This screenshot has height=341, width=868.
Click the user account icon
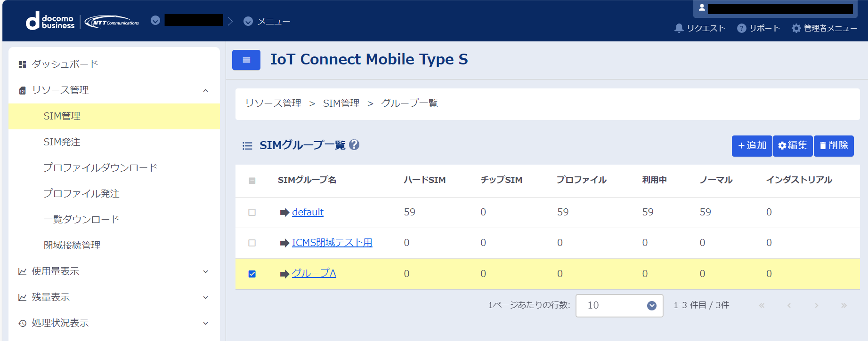tap(702, 8)
